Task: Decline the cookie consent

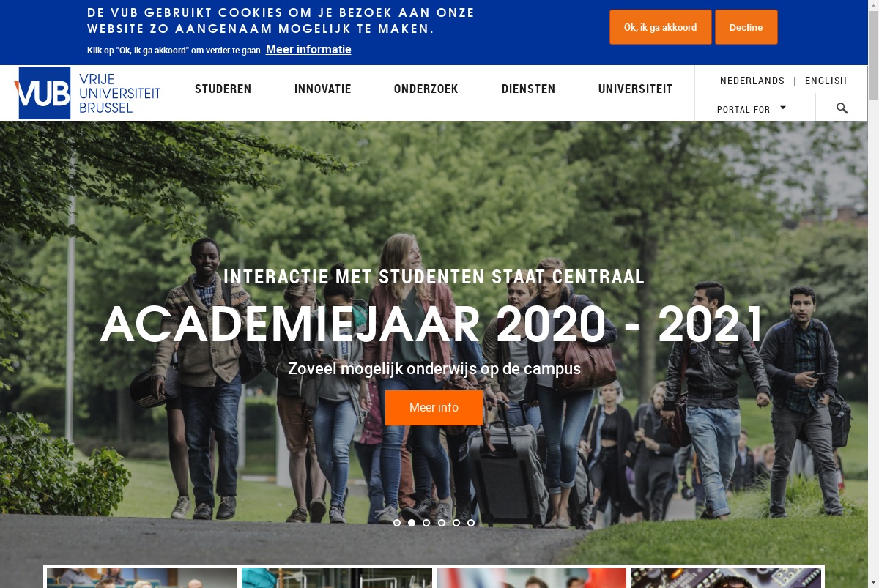Action: (746, 27)
